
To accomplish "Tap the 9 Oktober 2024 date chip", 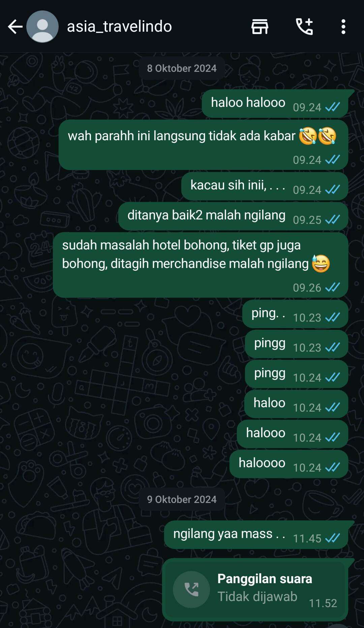I will [182, 499].
